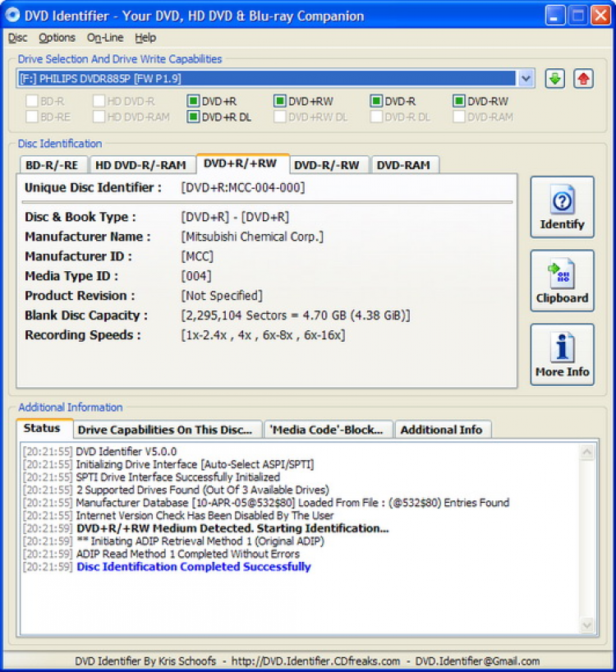Toggle the HD DVD-R checkbox
Screen dimensions: 616x672
point(99,101)
